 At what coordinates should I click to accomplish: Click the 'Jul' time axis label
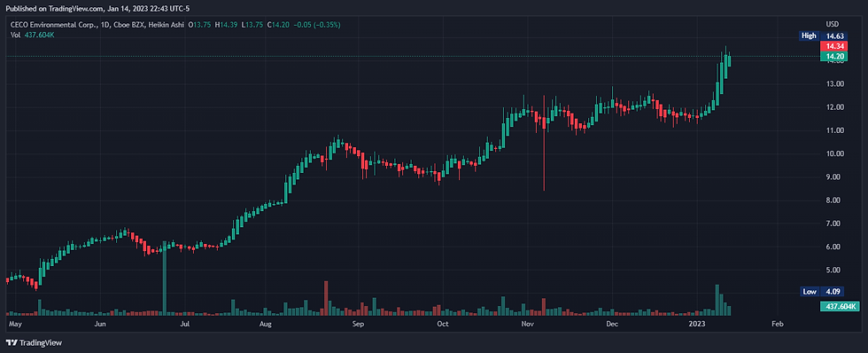click(185, 324)
